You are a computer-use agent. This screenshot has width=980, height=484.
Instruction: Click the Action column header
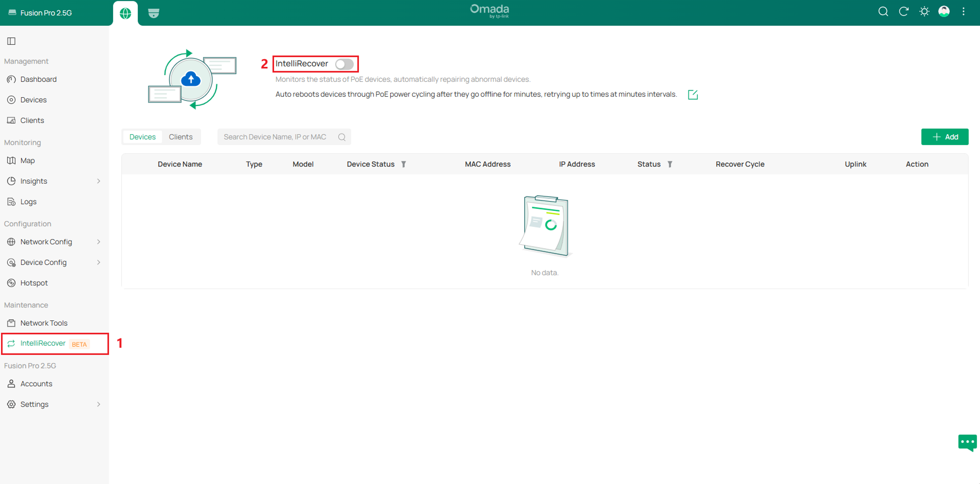coord(917,164)
